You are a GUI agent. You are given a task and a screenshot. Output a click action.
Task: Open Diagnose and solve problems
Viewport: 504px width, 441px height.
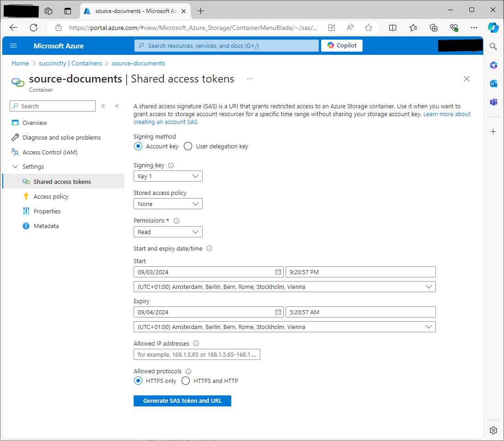(x=61, y=137)
